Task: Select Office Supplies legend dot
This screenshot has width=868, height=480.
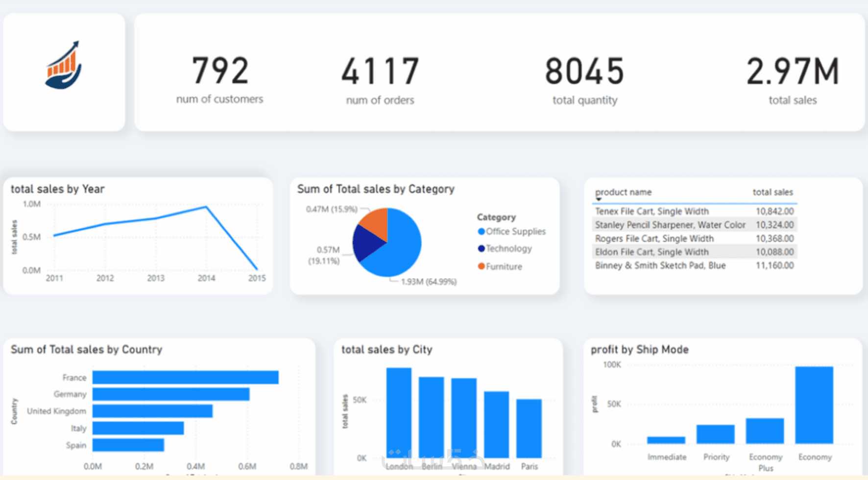Action: click(481, 231)
